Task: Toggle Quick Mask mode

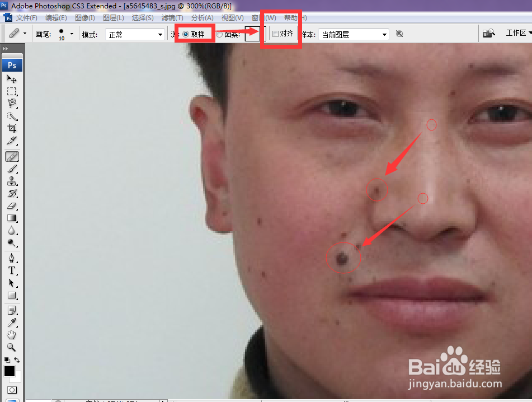Action: coord(12,390)
